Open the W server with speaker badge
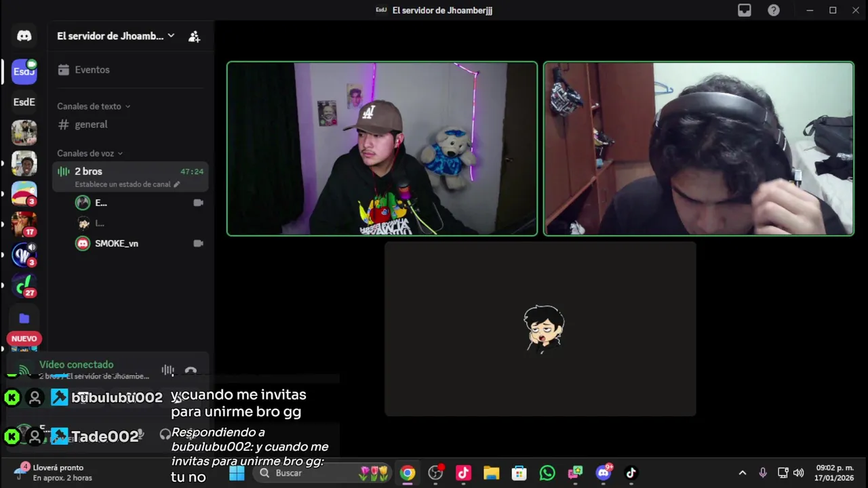 point(24,254)
